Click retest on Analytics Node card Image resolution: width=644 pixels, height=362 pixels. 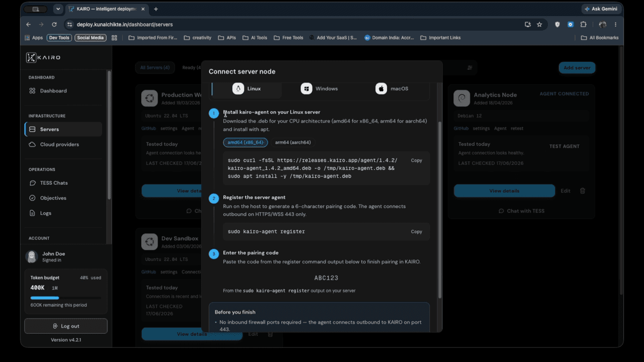coord(517,128)
